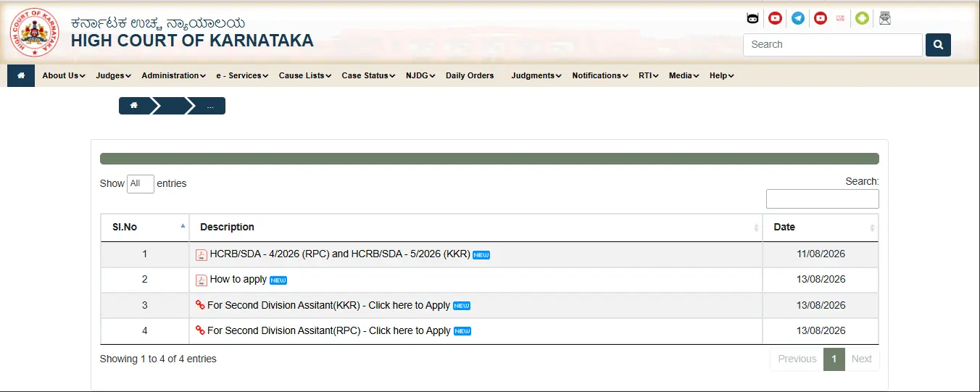Open PDF icon for HCRB/SDA notification

(202, 255)
